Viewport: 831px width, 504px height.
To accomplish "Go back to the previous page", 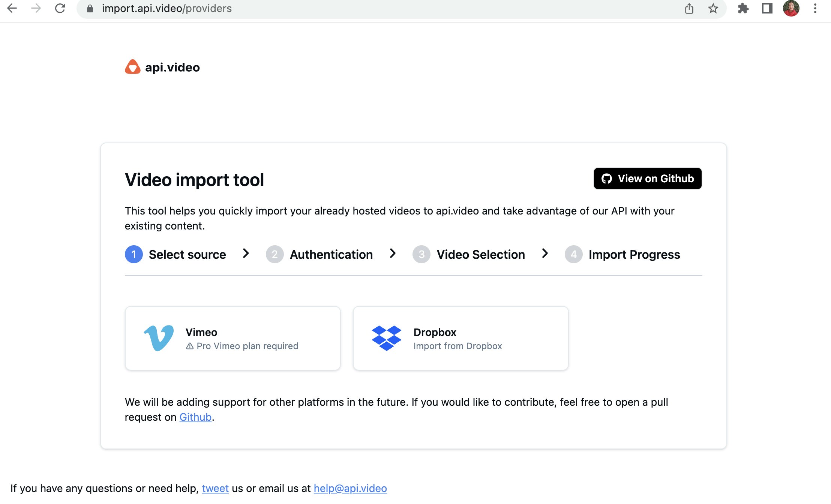I will point(12,8).
